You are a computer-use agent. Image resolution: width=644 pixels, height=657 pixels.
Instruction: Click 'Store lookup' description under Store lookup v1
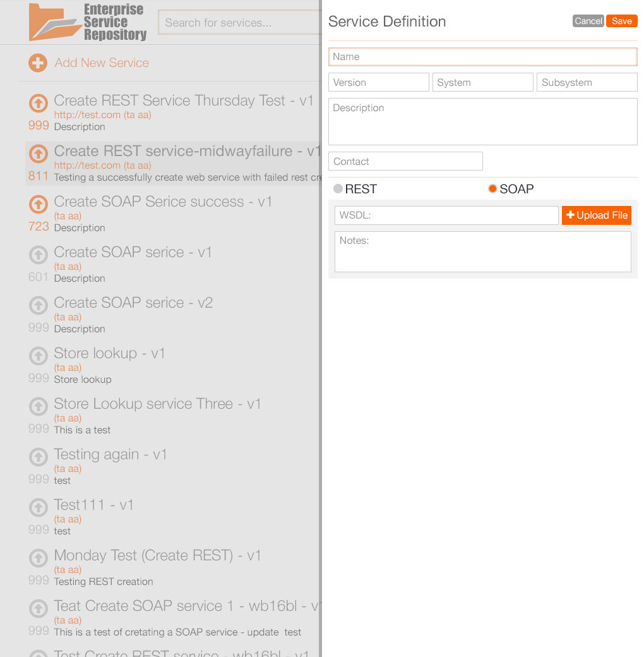click(x=83, y=380)
